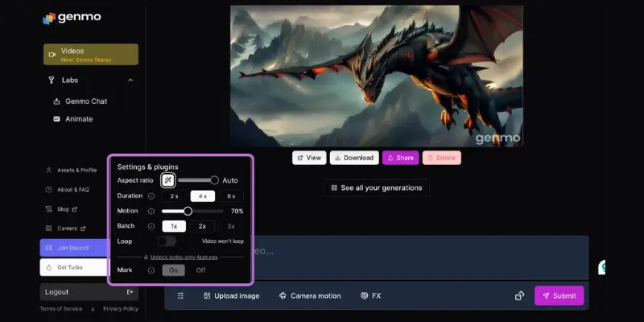
Task: Click Unlock turbo-only features link
Action: pos(184,257)
